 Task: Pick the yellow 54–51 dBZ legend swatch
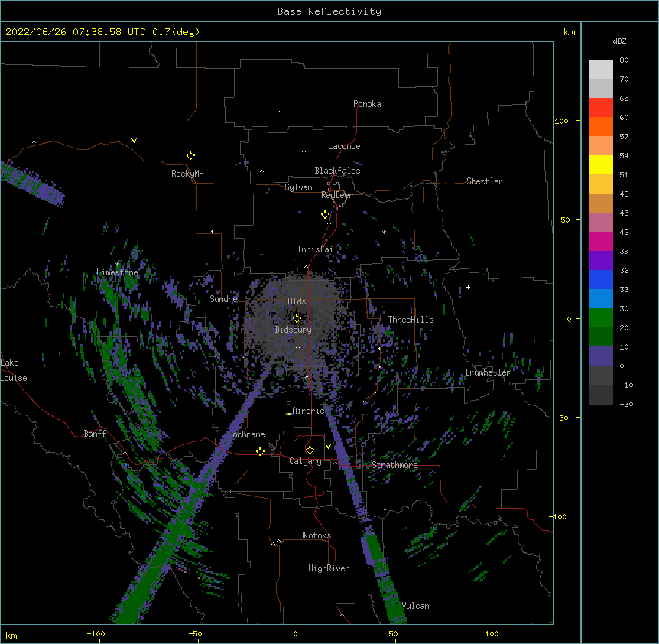pyautogui.click(x=601, y=164)
